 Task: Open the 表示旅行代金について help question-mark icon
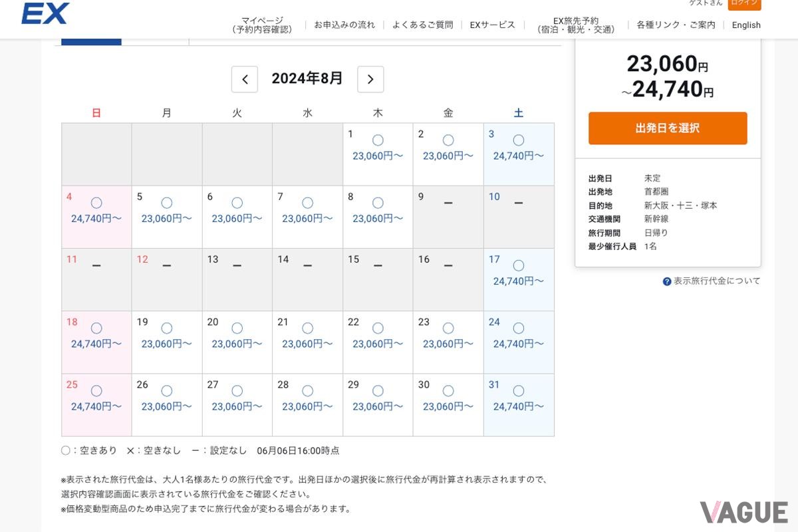[x=666, y=281]
